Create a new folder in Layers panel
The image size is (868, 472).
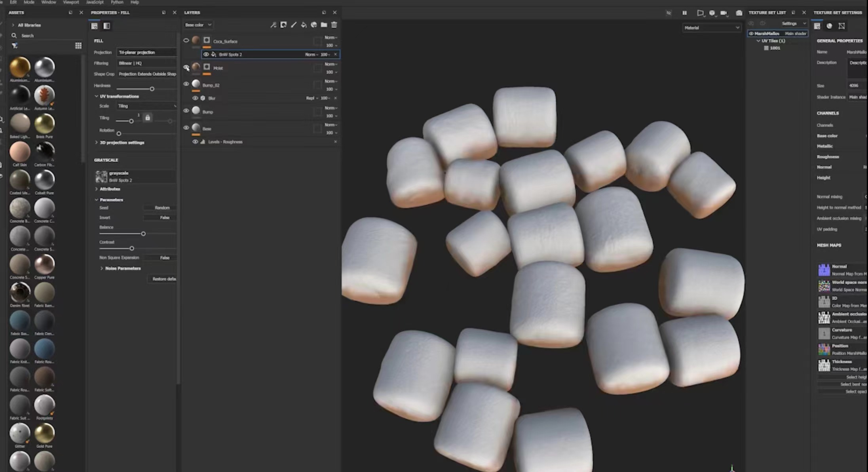324,25
